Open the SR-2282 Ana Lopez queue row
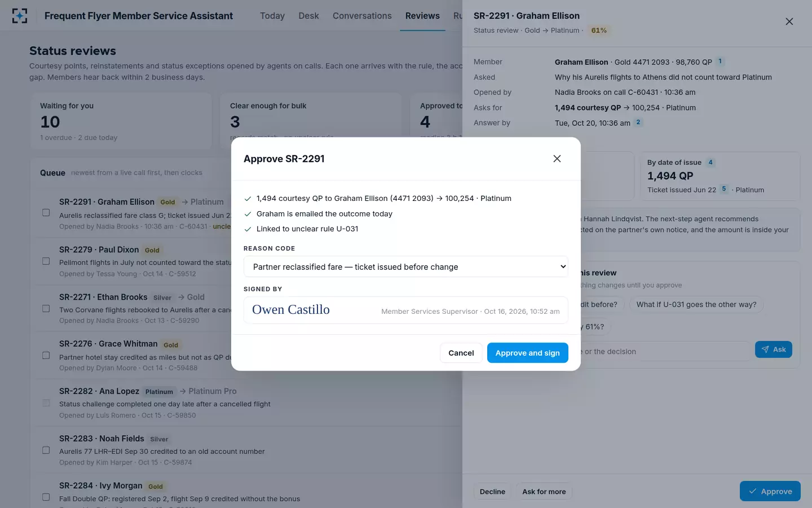 pos(248,403)
